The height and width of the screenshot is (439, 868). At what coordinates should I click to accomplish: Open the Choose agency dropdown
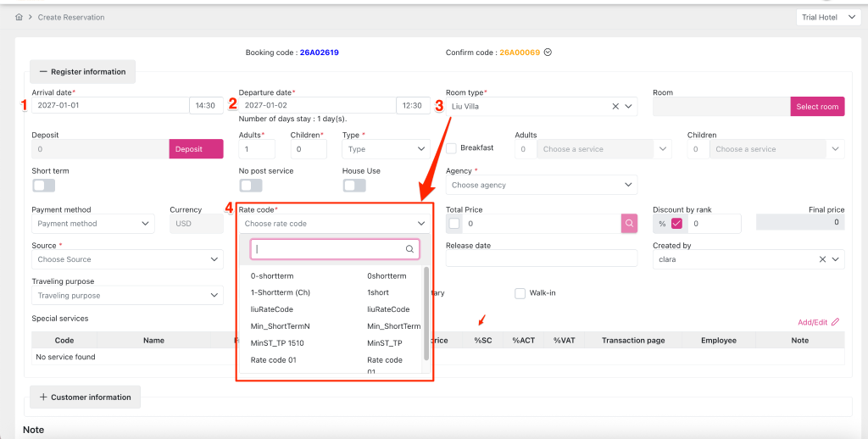tap(541, 185)
